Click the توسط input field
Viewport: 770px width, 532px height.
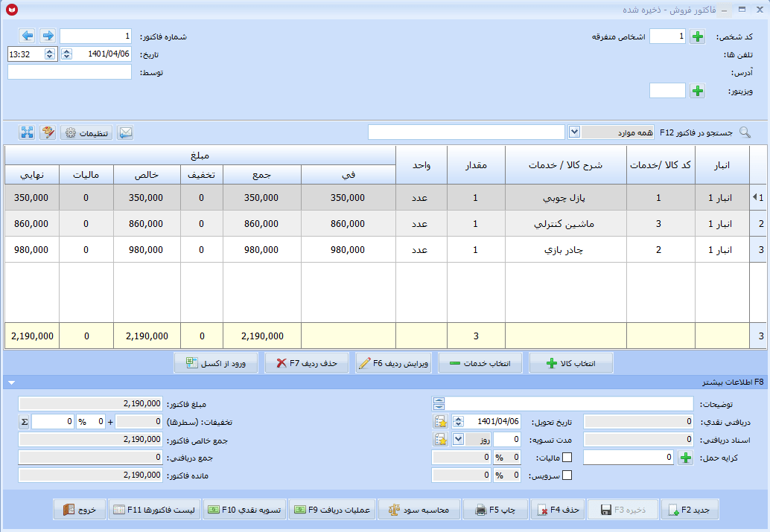click(x=70, y=71)
